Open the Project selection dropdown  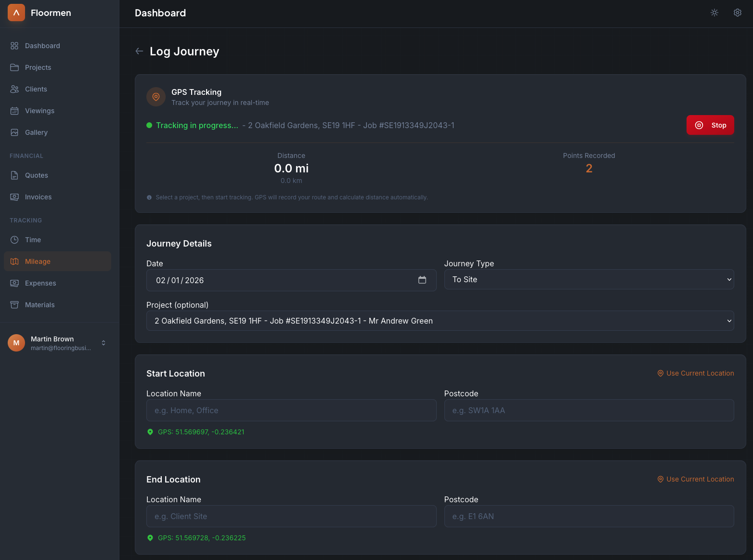coord(440,321)
